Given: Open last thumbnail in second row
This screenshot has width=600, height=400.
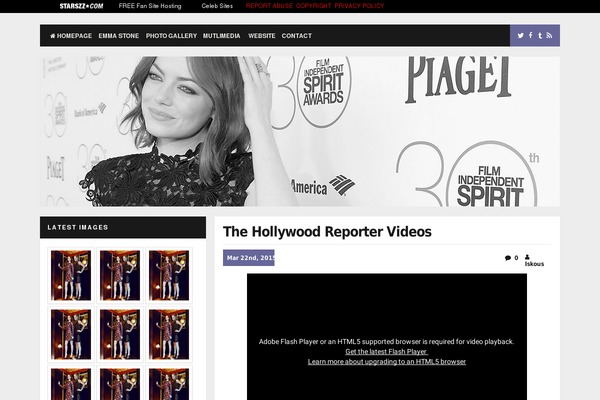Looking at the screenshot, I should click(169, 334).
